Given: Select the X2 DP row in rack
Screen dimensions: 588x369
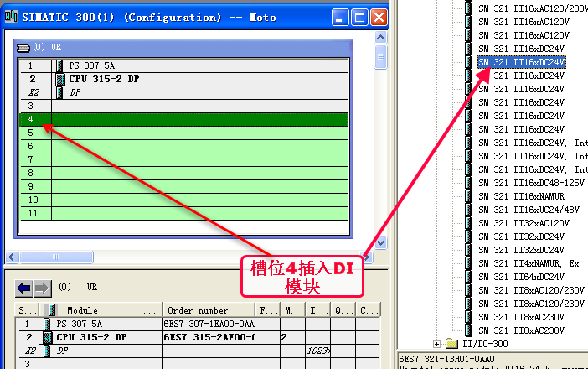Looking at the screenshot, I should (x=183, y=92).
